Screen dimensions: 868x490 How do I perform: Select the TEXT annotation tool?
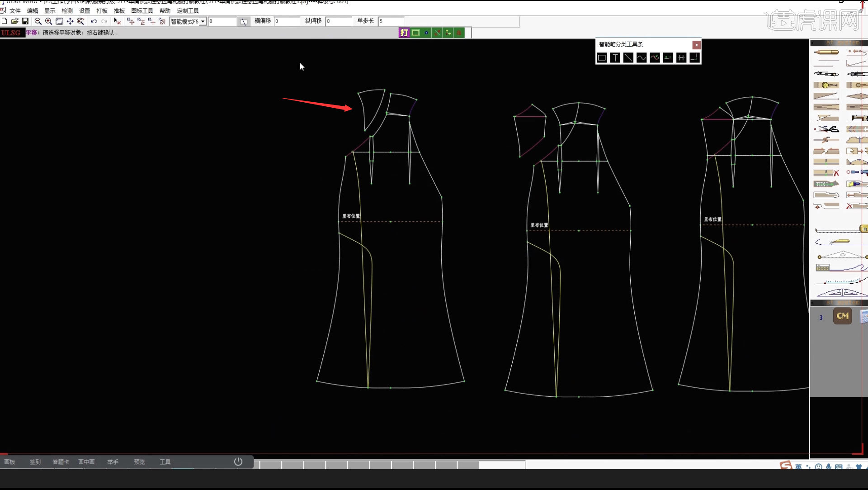point(826,184)
